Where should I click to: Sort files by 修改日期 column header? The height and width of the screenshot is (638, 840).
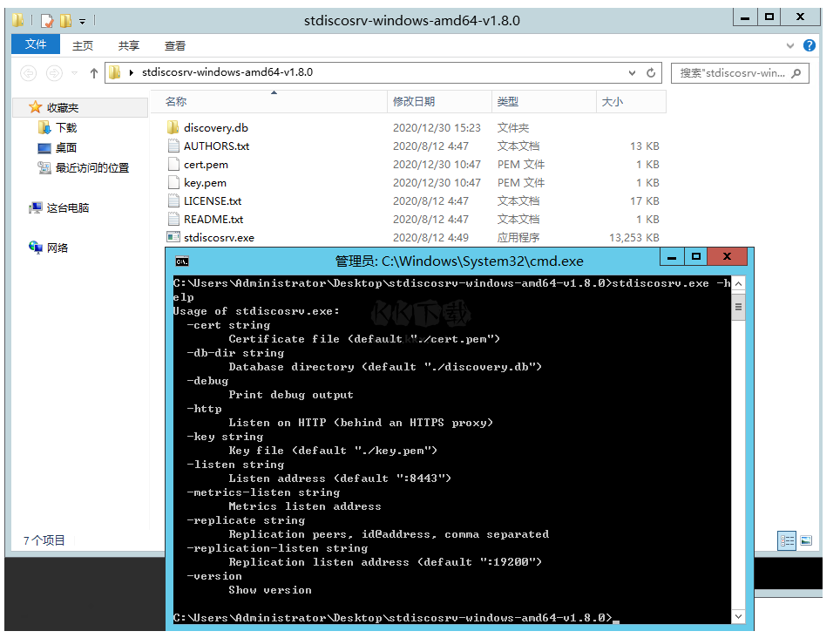(x=414, y=102)
